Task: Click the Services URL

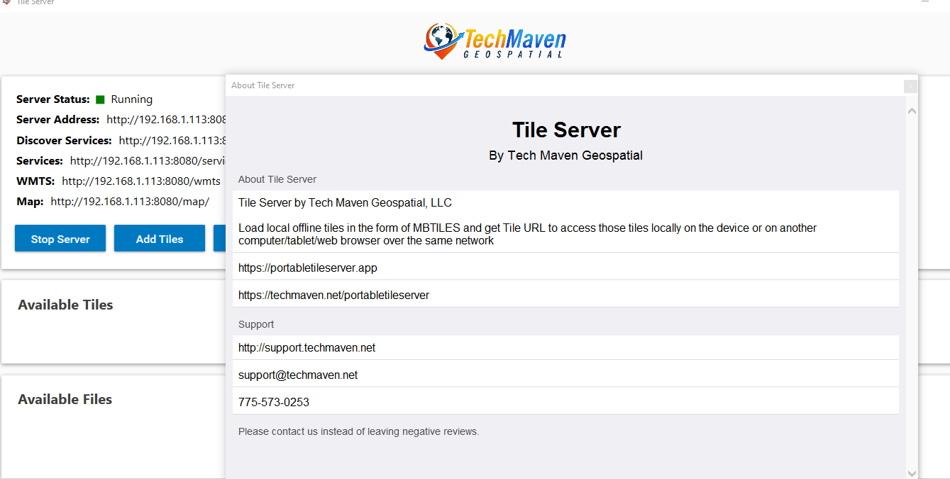Action: point(147,161)
